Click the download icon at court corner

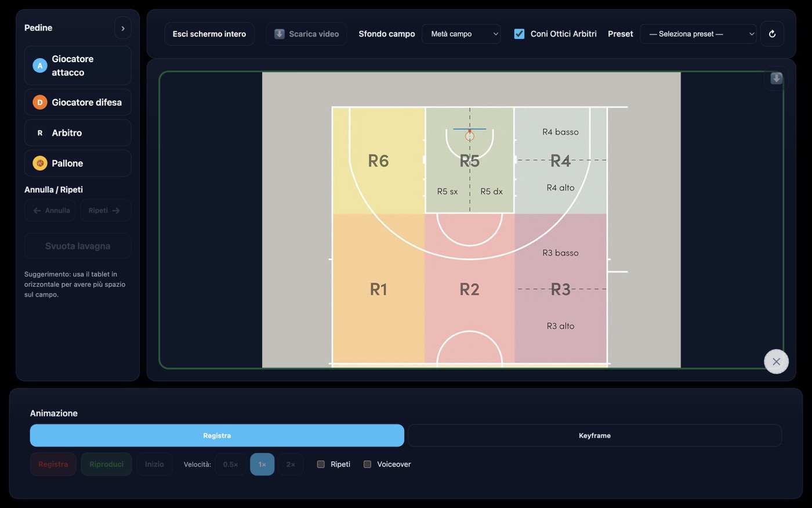tap(776, 78)
